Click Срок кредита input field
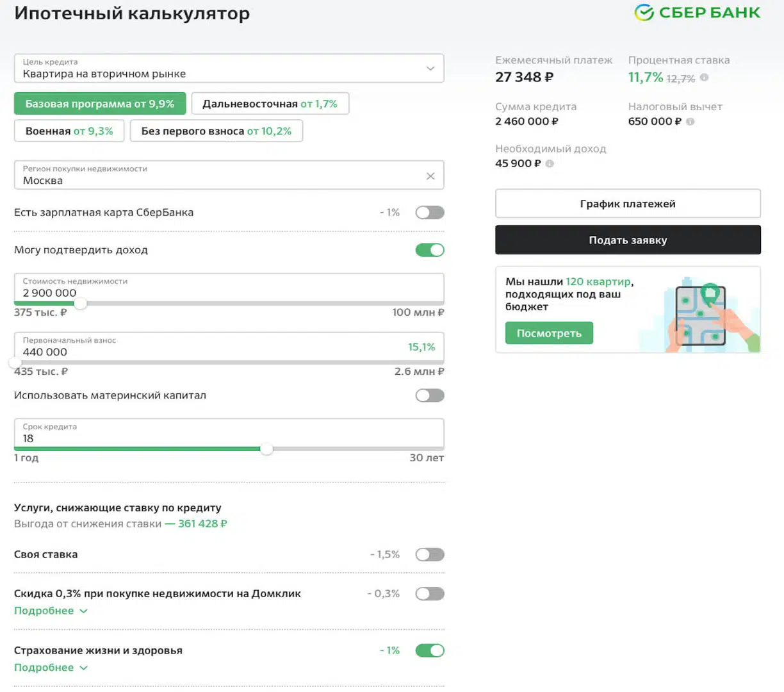Screen dimensions: 784x692 229,433
